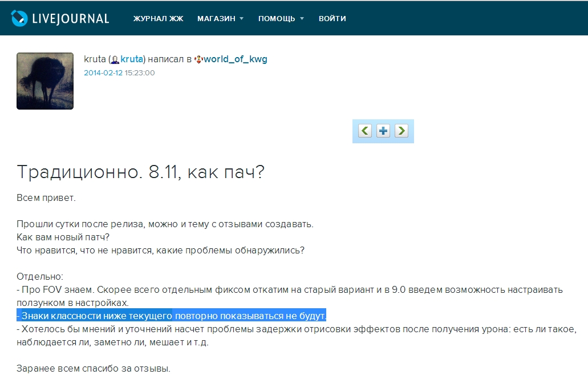Open the ЖУРНАЛ ЖЖ menu item
This screenshot has height=375, width=588.
[x=158, y=18]
